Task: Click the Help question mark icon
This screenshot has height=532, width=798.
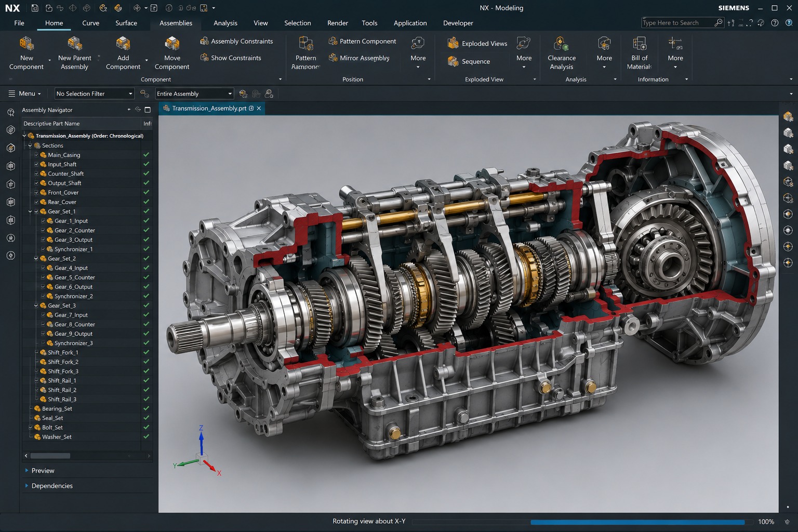Action: pos(775,23)
